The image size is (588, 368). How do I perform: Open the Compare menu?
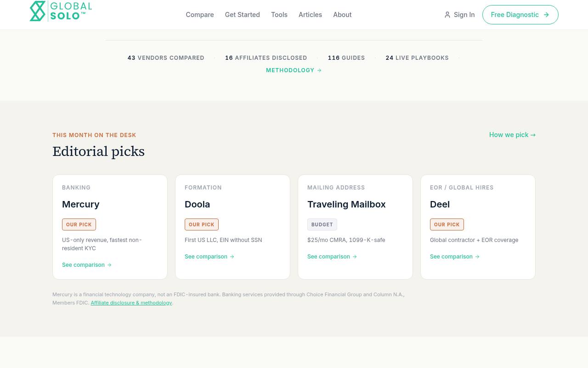click(x=200, y=15)
